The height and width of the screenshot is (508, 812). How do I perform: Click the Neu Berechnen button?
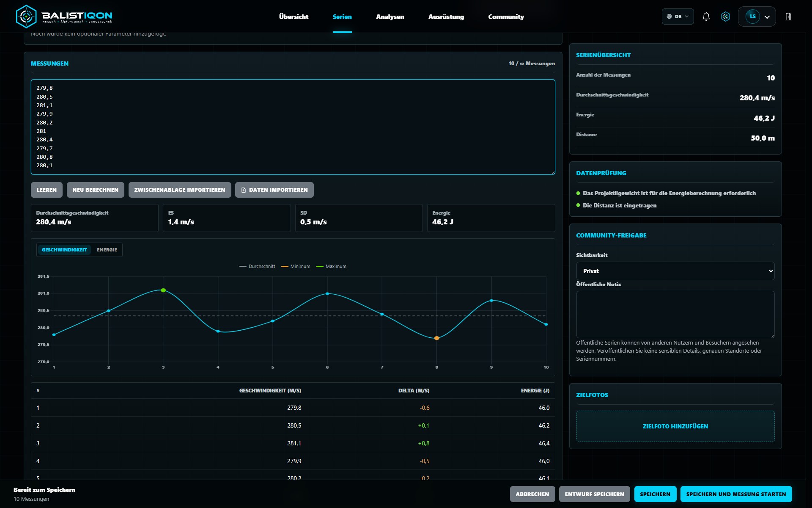(95, 190)
